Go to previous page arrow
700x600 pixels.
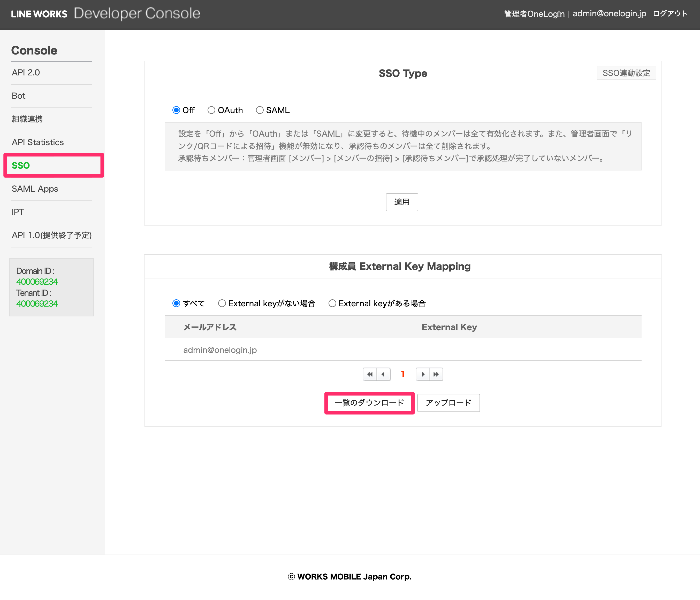383,374
